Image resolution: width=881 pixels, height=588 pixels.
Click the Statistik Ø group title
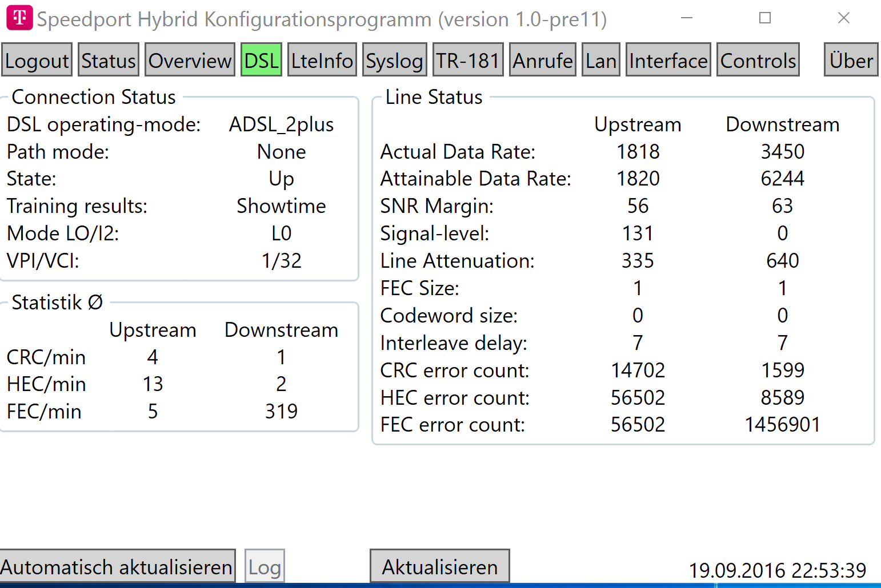tap(57, 303)
